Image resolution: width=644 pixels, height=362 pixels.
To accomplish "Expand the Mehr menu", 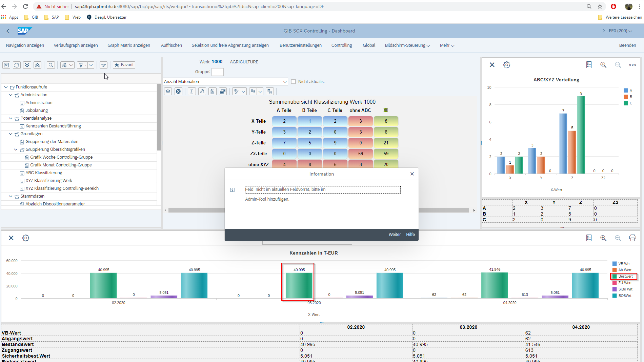I will coord(447,45).
